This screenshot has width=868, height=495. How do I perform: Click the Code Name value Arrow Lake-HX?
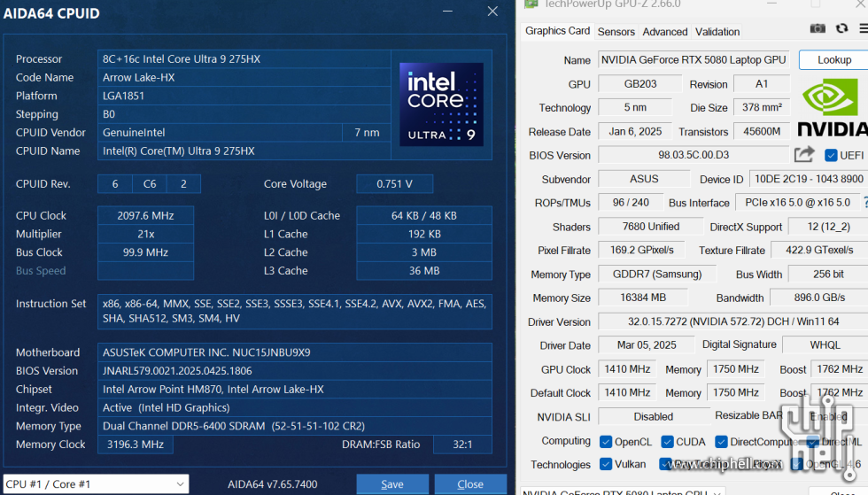point(244,78)
